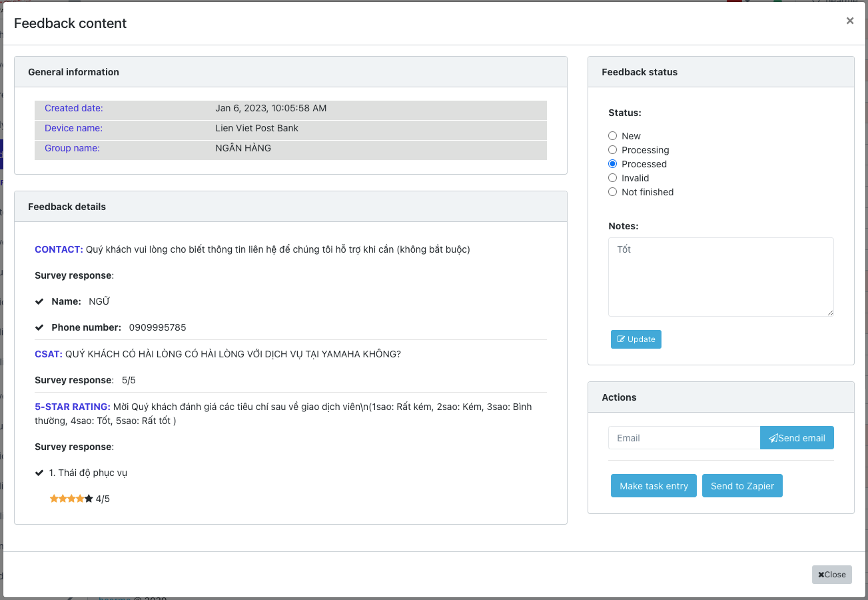Click the Feedback status panel header
Image resolution: width=868 pixels, height=600 pixels.
pyautogui.click(x=721, y=72)
